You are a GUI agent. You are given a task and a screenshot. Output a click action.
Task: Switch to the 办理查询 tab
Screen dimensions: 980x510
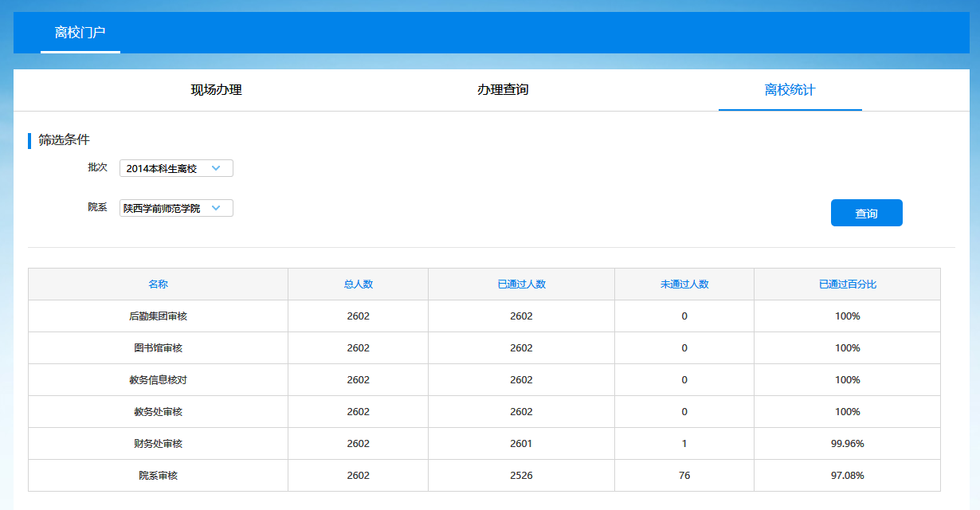503,90
